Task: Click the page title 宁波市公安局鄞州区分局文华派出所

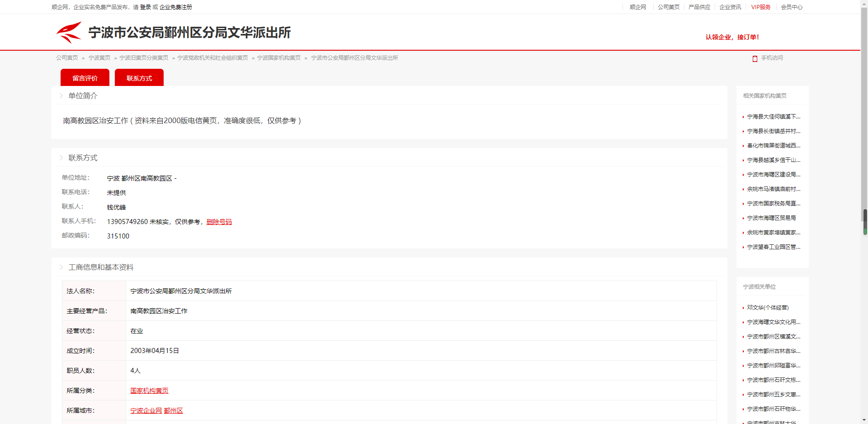Action: tap(189, 33)
